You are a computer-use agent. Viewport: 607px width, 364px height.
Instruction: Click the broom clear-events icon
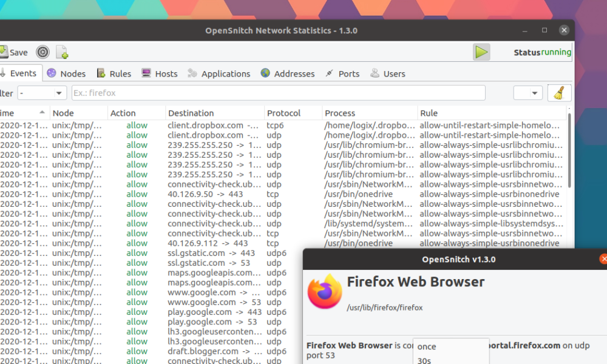pos(559,93)
